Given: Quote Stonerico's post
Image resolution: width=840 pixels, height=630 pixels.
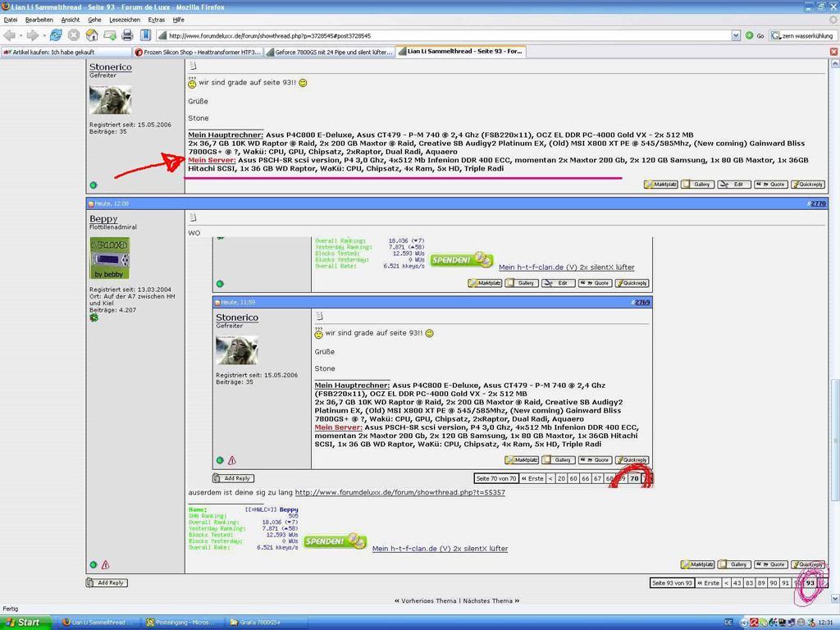Looking at the screenshot, I should point(771,185).
